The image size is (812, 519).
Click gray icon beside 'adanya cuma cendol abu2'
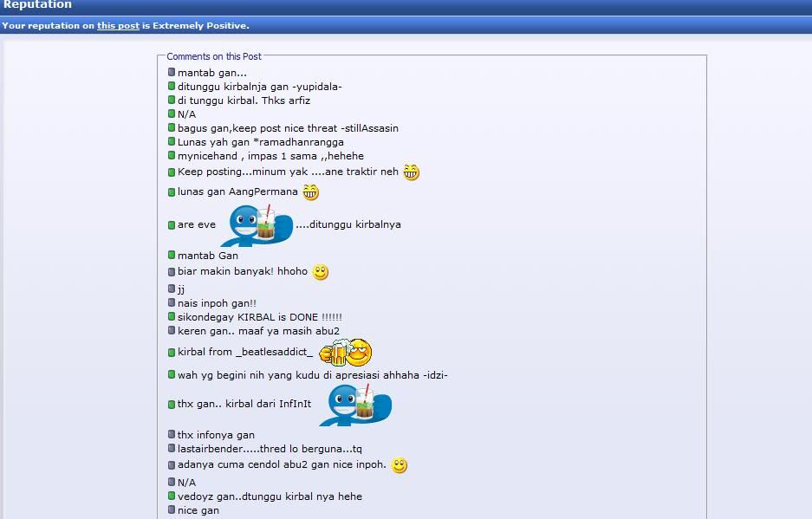click(x=172, y=465)
